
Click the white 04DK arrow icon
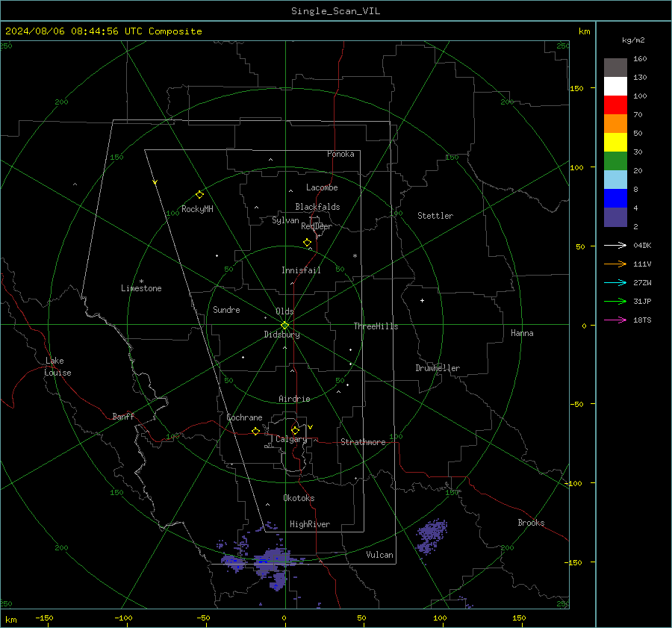point(615,245)
